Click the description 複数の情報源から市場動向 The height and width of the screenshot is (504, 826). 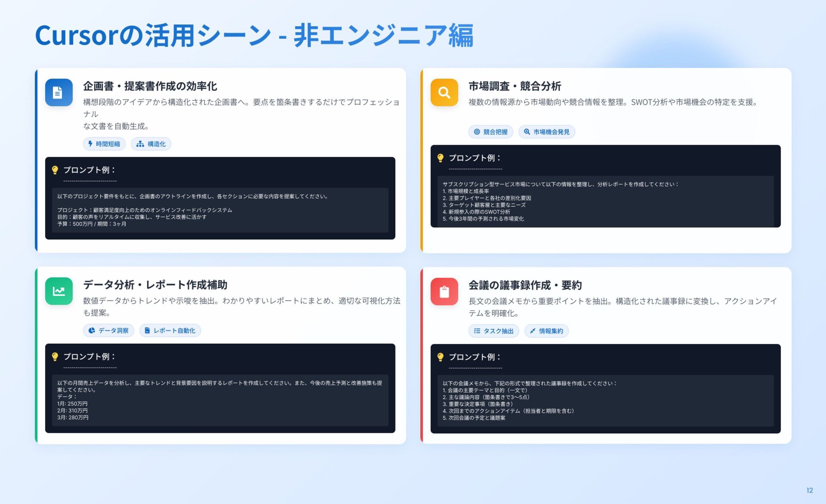613,102
